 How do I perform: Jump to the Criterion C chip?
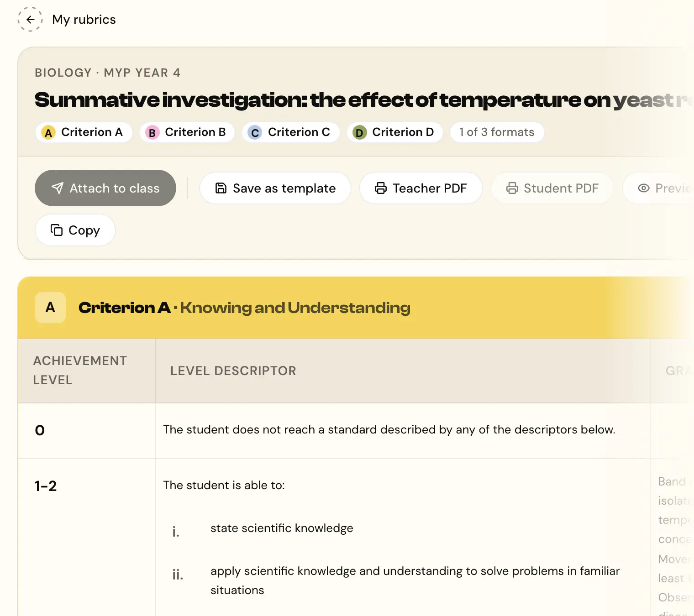(290, 132)
